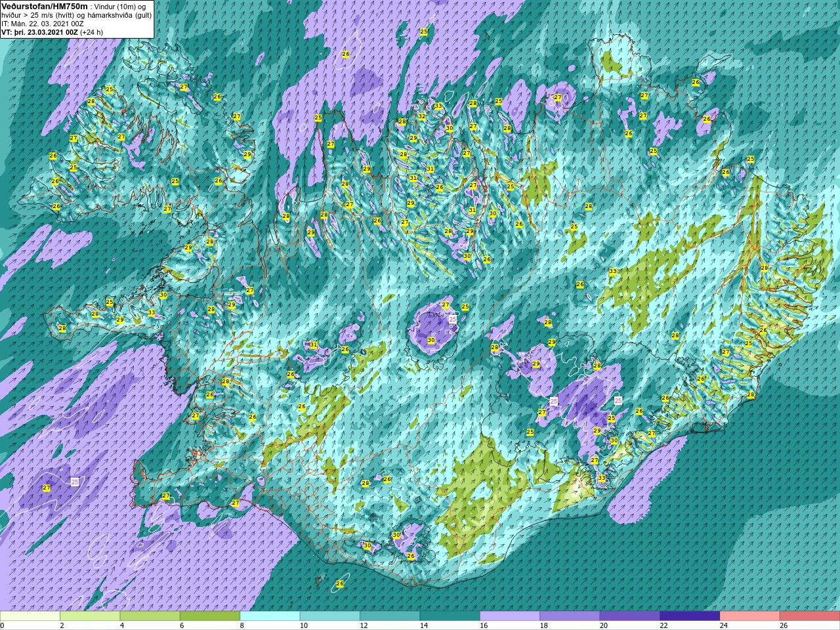Click the 10–12 m/s light teal legend swatch
The height and width of the screenshot is (630, 840).
[330, 617]
